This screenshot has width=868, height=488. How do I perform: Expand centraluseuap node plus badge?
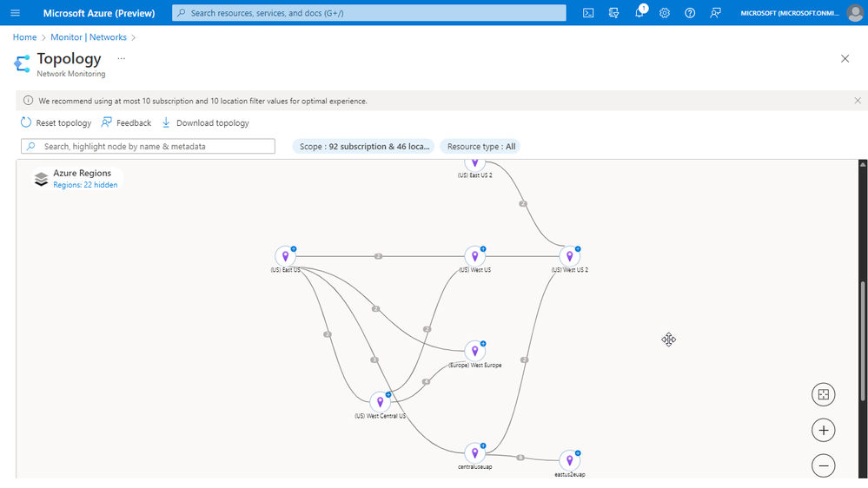[483, 445]
